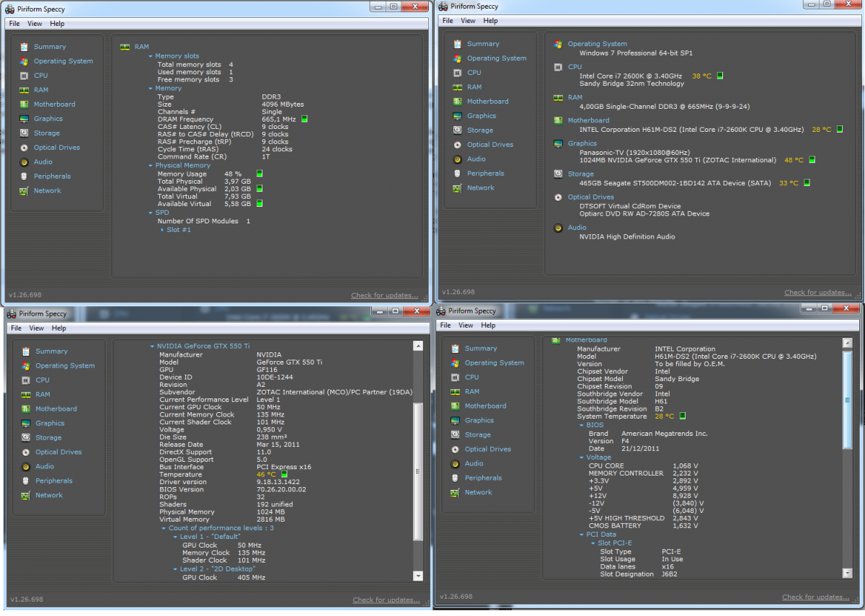Select 'NVIDIA High Definition Audio' text
The image size is (865, 616).
(x=627, y=237)
